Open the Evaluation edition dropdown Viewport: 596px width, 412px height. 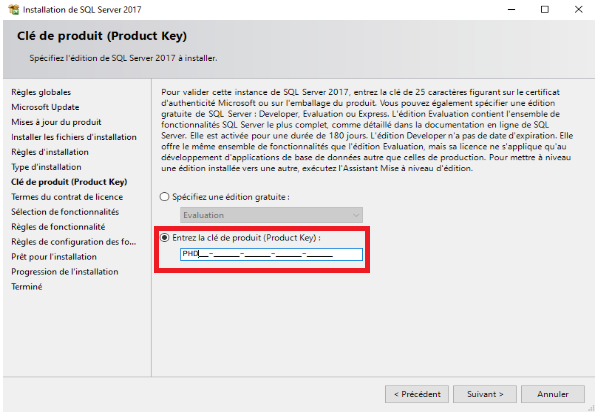(271, 215)
